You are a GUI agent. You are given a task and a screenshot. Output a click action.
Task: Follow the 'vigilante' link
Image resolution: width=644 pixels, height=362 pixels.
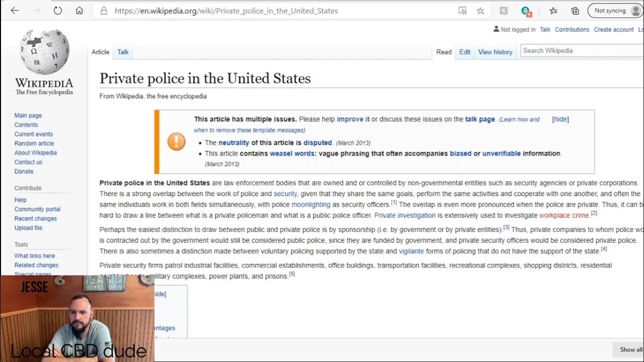(x=412, y=251)
